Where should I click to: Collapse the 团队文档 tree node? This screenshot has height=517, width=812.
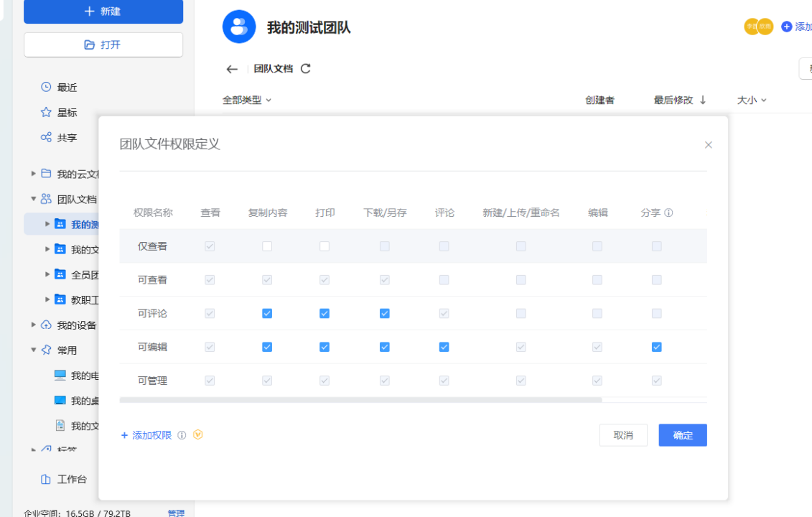[33, 199]
